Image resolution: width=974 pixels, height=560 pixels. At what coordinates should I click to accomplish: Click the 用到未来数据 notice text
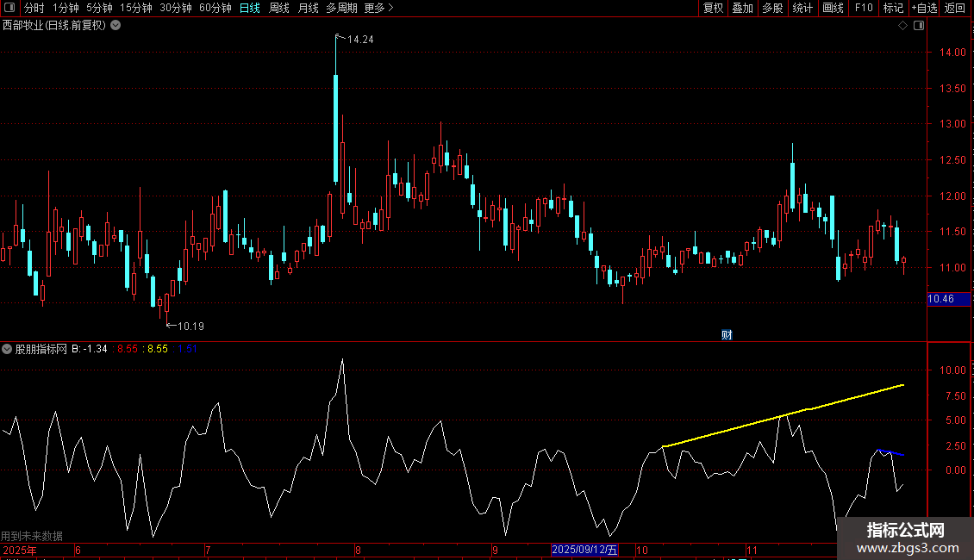click(x=32, y=536)
